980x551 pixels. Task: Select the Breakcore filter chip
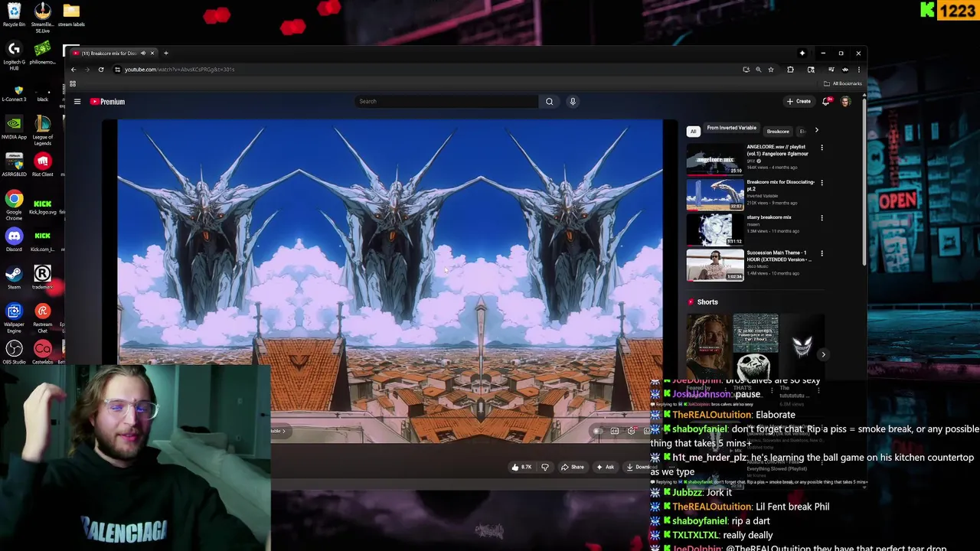click(778, 131)
